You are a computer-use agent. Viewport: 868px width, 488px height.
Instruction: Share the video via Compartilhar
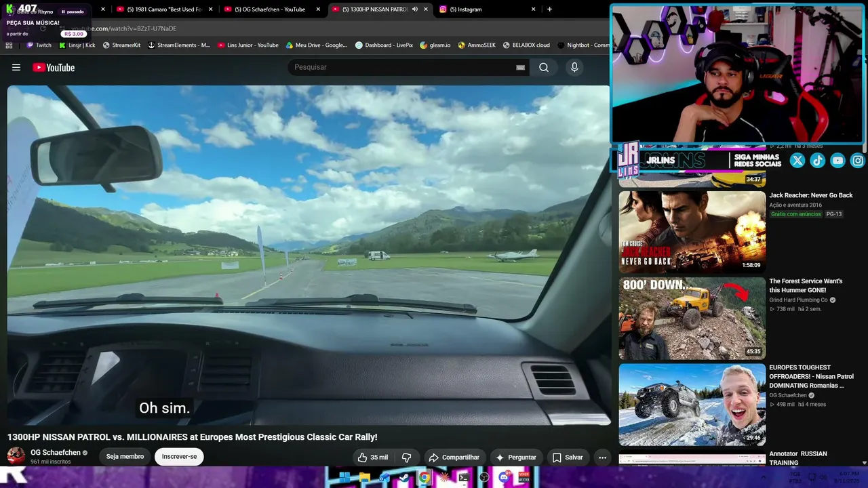tap(454, 457)
